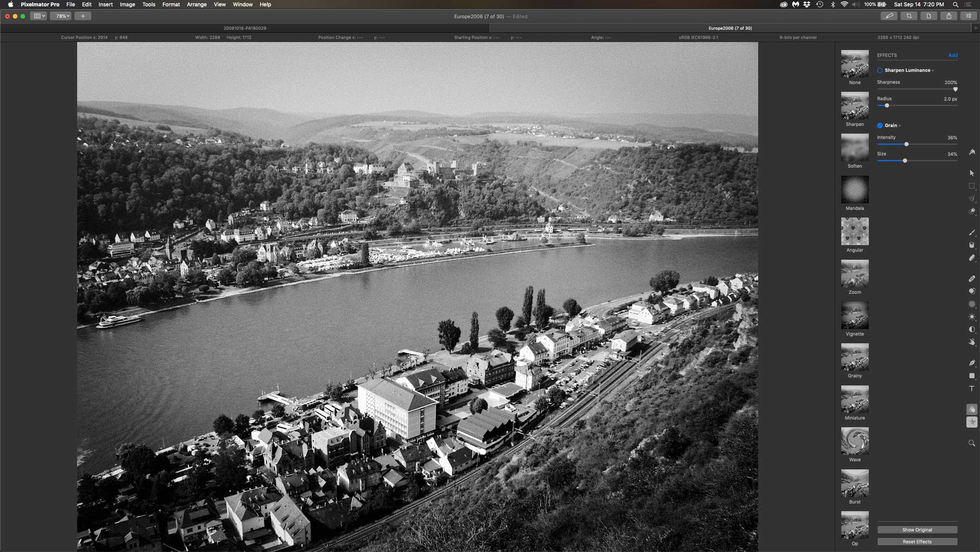980x552 pixels.
Task: Click the plus button beside the zoom level
Action: pyautogui.click(x=83, y=16)
